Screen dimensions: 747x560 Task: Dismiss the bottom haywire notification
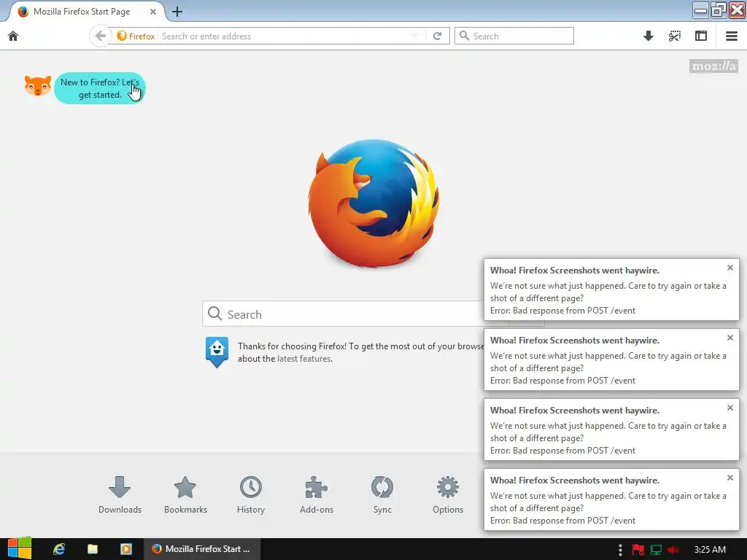[729, 478]
